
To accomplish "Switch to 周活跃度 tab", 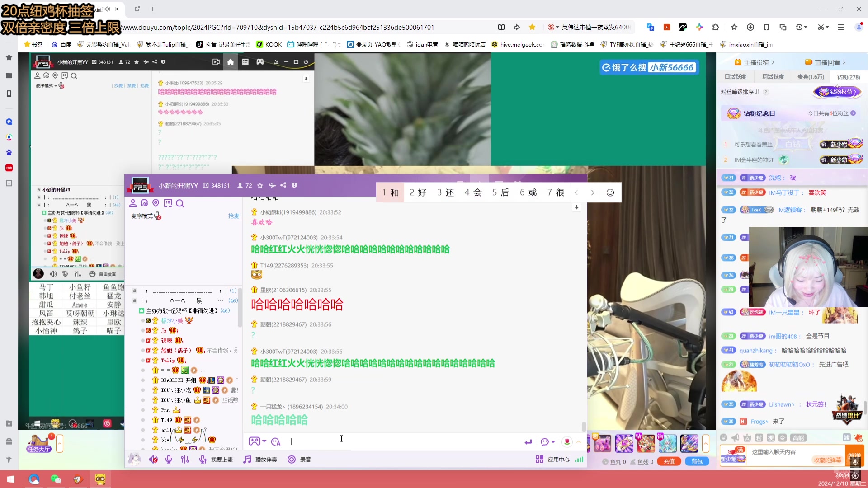I will pos(773,77).
